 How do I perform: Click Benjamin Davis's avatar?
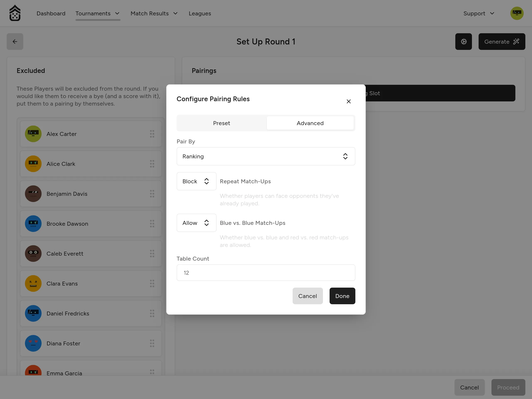click(33, 194)
